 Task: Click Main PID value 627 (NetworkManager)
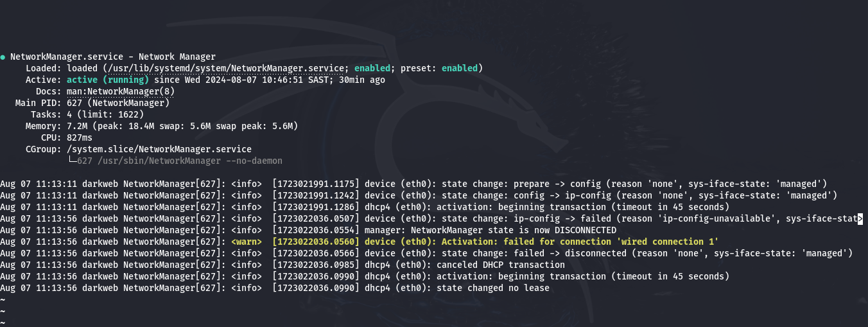(x=118, y=103)
